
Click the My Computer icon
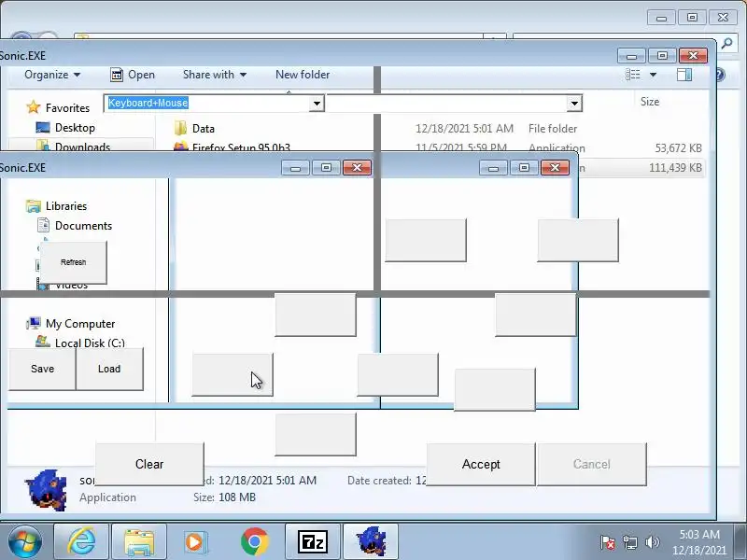[x=34, y=323]
